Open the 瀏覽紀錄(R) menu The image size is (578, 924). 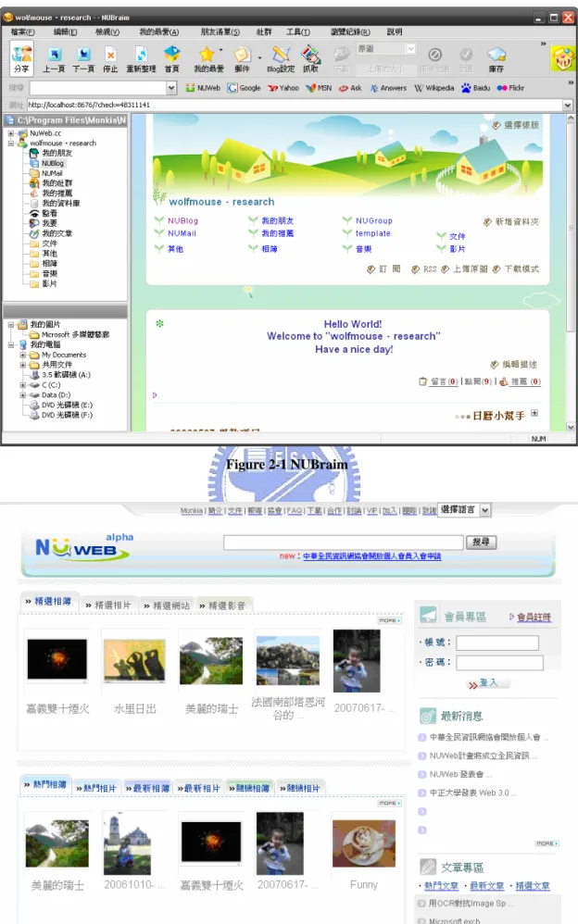350,31
